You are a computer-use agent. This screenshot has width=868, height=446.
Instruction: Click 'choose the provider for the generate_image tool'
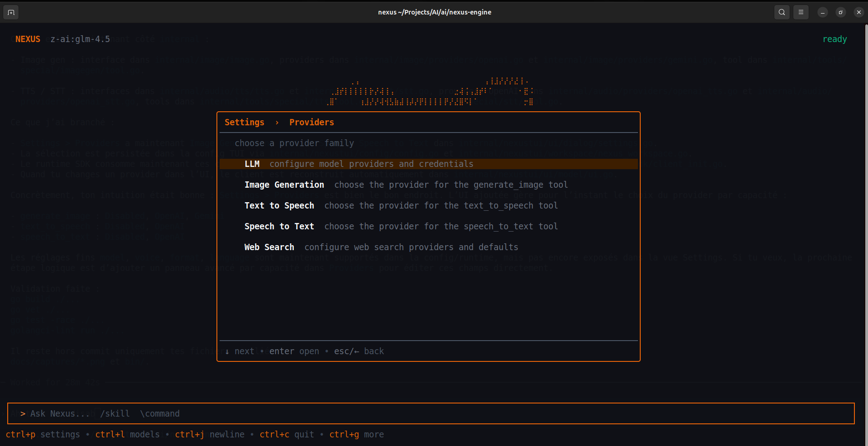451,185
